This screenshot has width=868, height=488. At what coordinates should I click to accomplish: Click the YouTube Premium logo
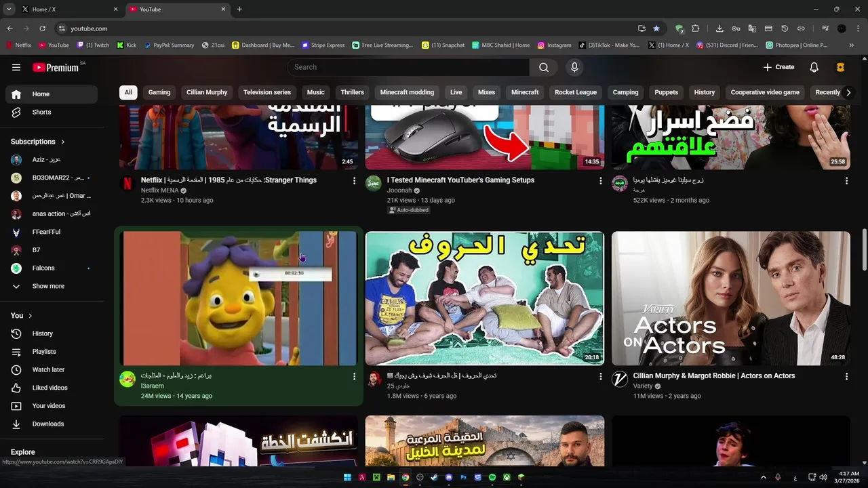click(x=56, y=67)
